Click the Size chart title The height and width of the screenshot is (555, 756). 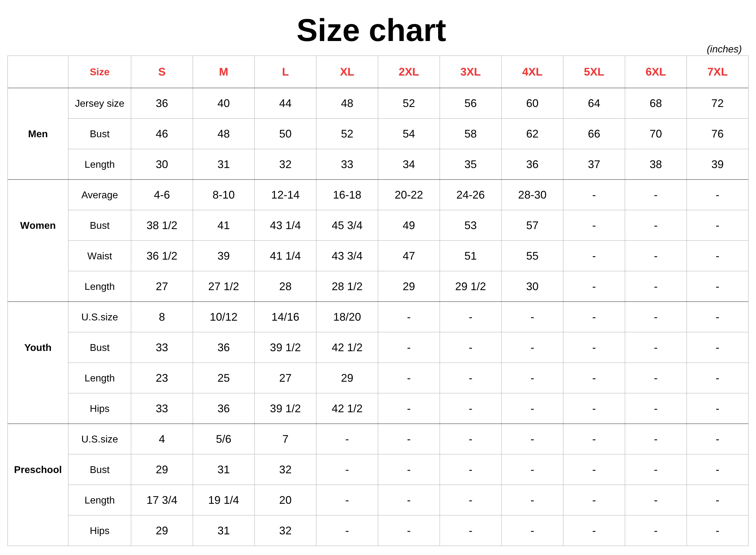pos(371,30)
